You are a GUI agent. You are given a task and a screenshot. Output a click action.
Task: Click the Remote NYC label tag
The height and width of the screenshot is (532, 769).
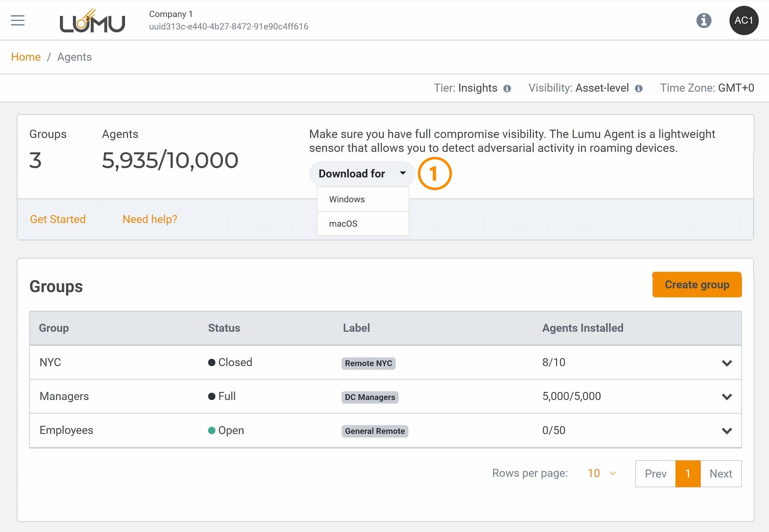(368, 363)
